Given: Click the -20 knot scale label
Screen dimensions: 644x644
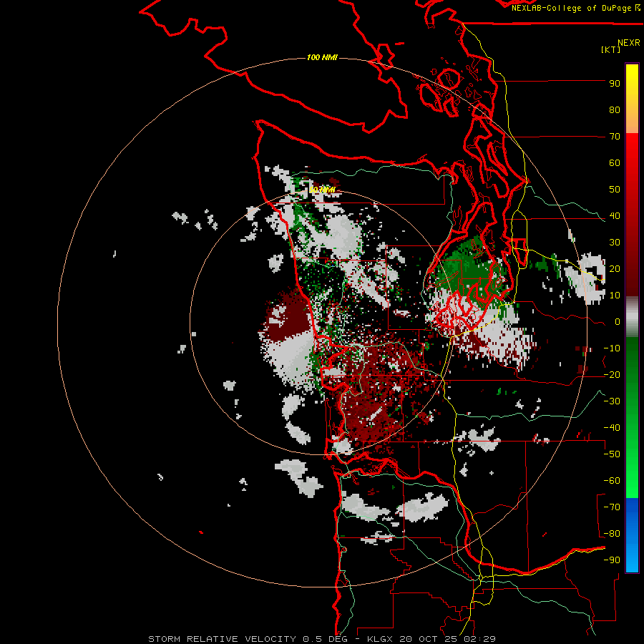Looking at the screenshot, I should click(x=612, y=374).
